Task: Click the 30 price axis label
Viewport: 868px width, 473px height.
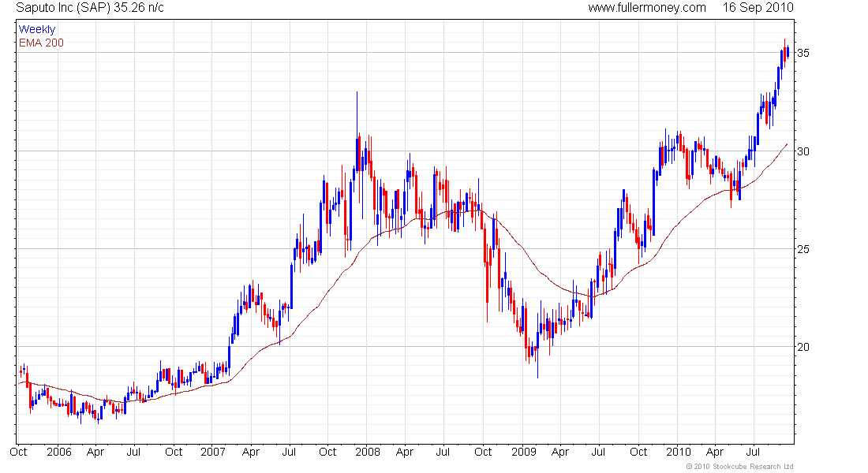Action: pyautogui.click(x=803, y=151)
